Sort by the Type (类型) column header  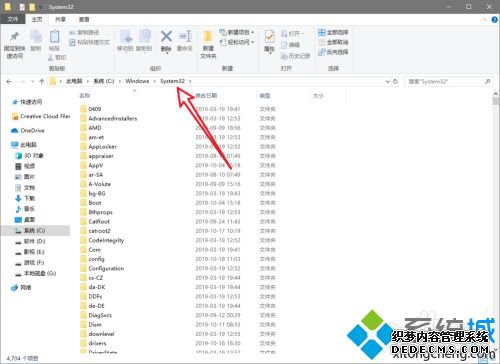coord(265,96)
